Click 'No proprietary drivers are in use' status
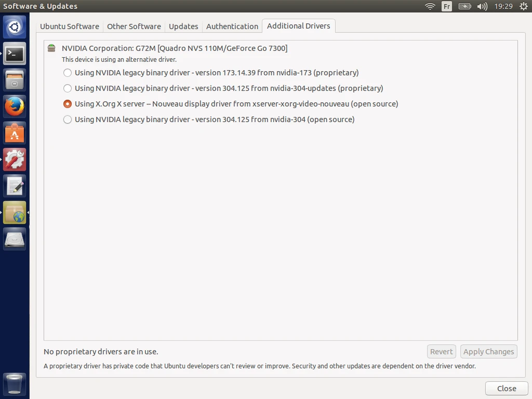This screenshot has width=532, height=399. click(101, 352)
